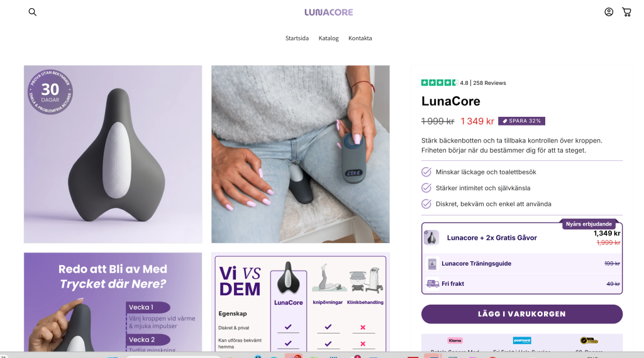Open the Katalog menu item
This screenshot has width=644, height=358.
coord(328,38)
